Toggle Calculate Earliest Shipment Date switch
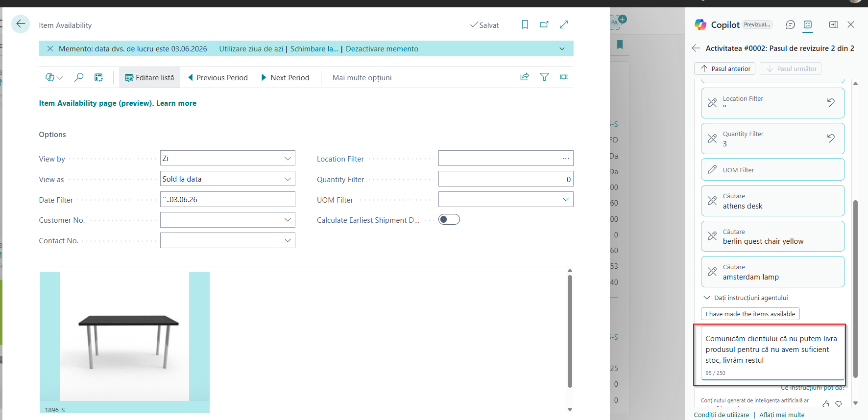Screen dimensions: 868x420 449,219
